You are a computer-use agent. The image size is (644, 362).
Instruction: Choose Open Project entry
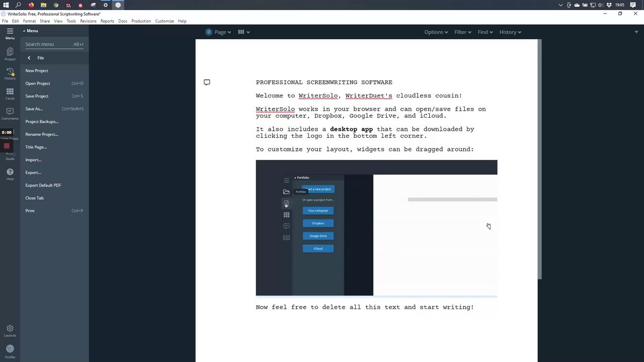(54, 83)
